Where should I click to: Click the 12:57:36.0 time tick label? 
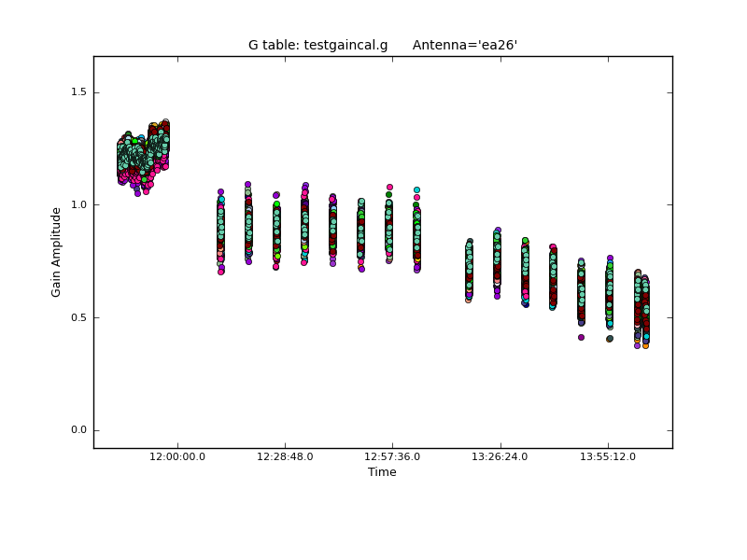392,456
